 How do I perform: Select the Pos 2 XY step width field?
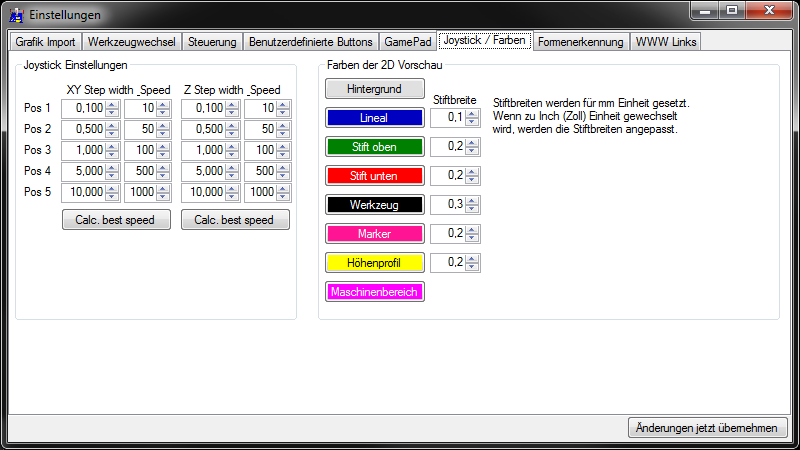pos(84,129)
